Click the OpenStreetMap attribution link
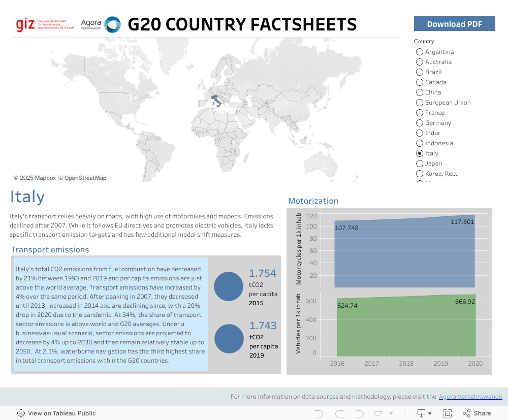Screen dimensions: 508x420 click(82, 178)
